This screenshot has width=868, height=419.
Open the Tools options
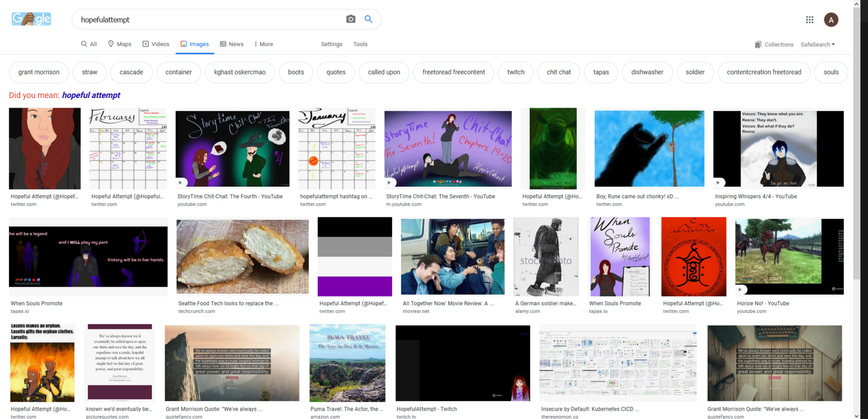360,44
